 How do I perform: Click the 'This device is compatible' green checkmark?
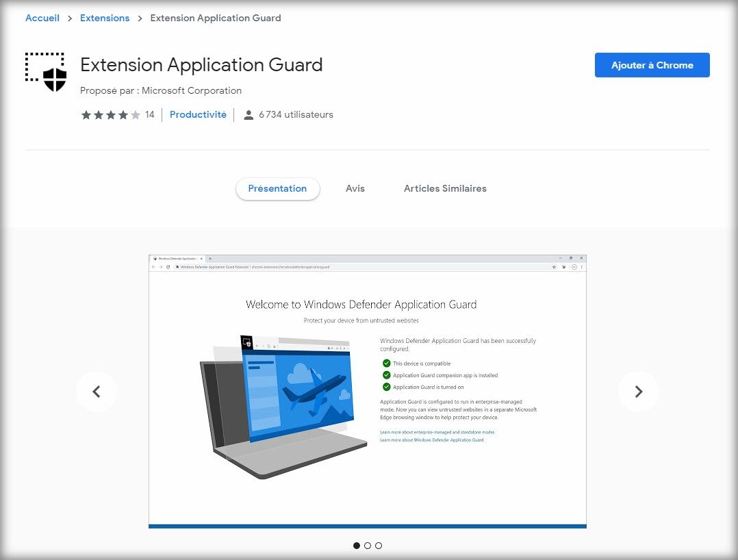pos(386,364)
